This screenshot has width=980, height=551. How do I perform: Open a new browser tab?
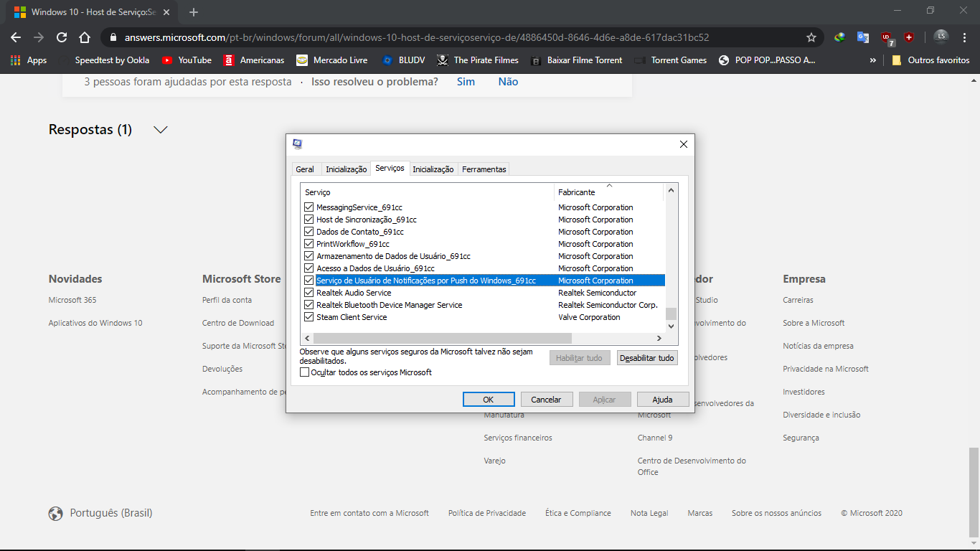coord(194,12)
